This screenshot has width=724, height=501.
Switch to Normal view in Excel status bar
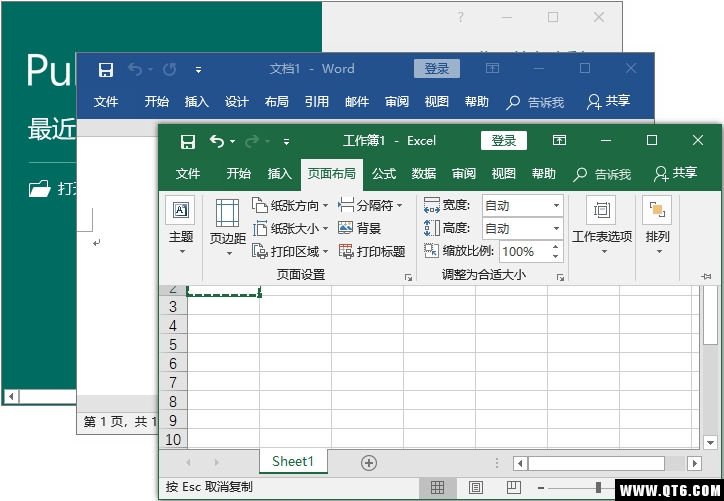pyautogui.click(x=437, y=487)
